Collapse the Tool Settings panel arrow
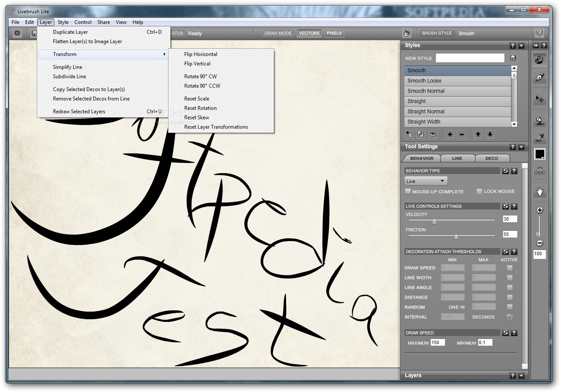This screenshot has height=392, width=561. pyautogui.click(x=521, y=147)
